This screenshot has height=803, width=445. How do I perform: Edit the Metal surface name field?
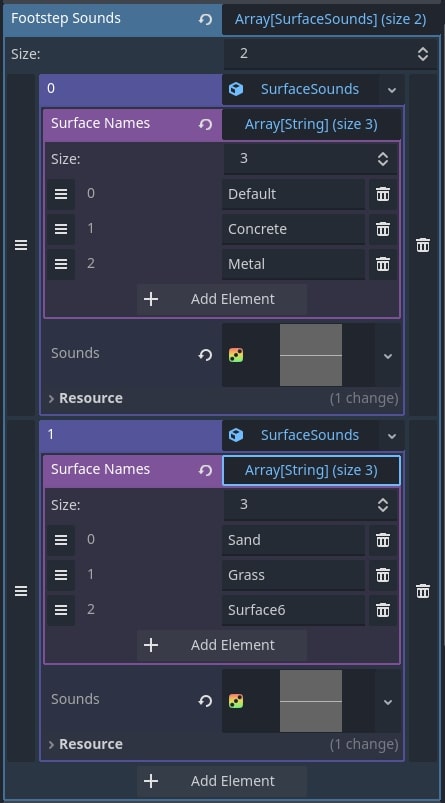[293, 264]
